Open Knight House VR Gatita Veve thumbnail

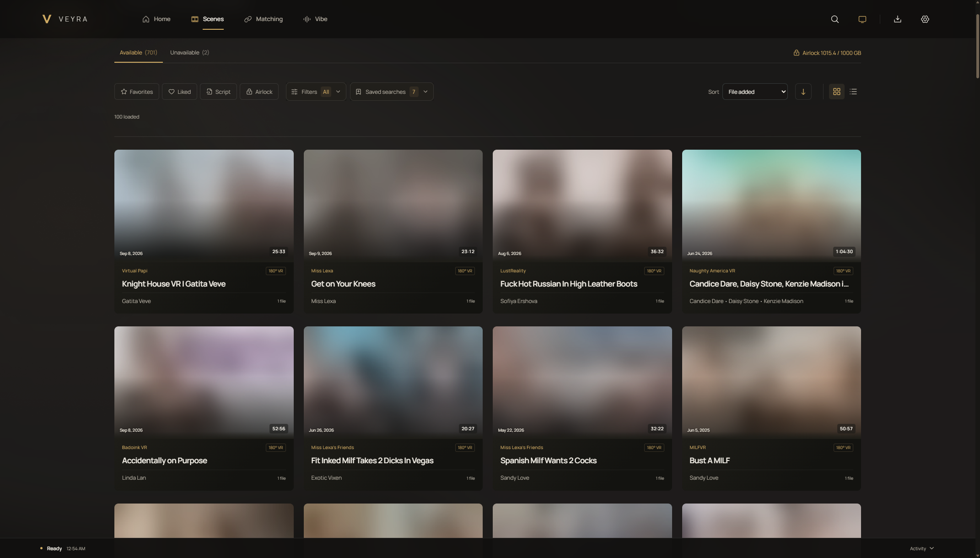point(204,206)
